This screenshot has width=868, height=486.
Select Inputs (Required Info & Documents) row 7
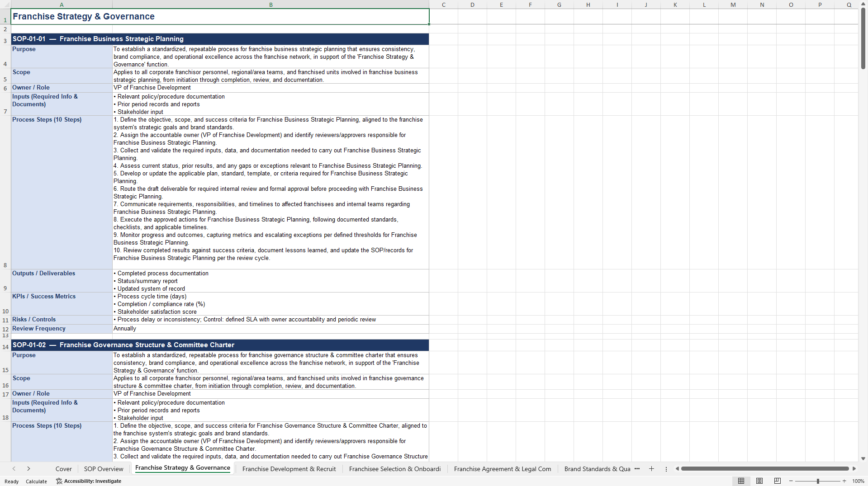62,104
